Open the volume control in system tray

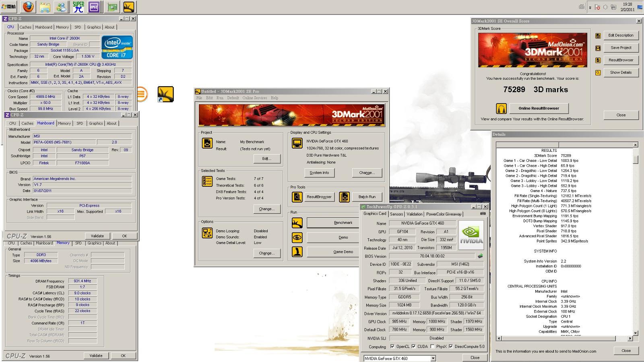[x=605, y=7]
